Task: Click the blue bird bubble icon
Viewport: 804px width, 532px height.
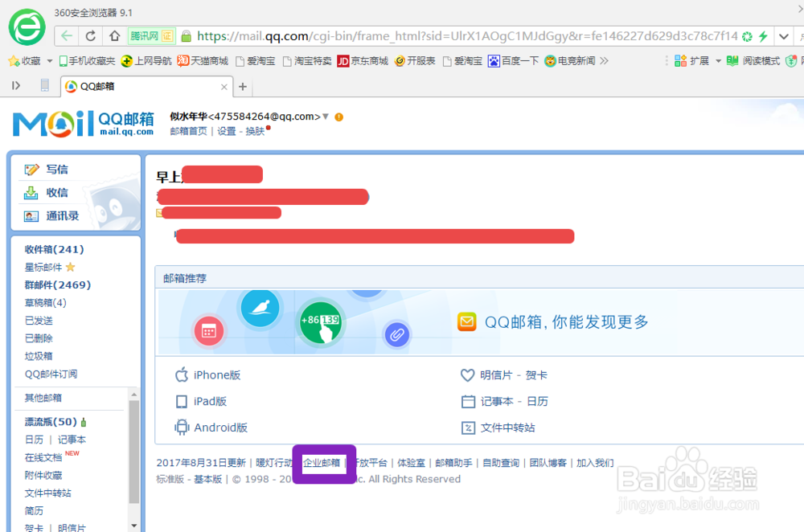Action: [x=260, y=308]
